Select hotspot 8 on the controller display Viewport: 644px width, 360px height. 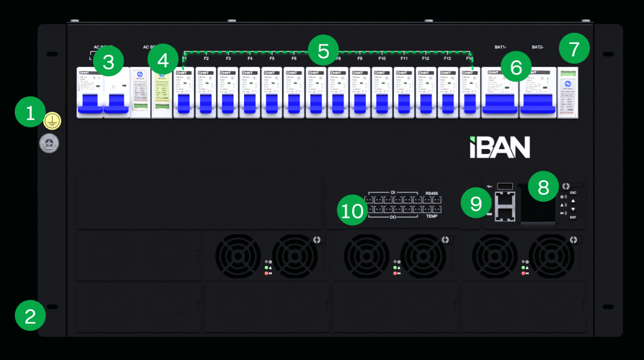(x=543, y=187)
